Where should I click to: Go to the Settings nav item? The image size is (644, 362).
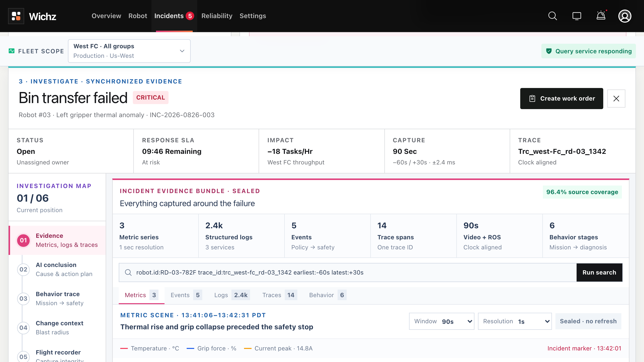pos(253,16)
